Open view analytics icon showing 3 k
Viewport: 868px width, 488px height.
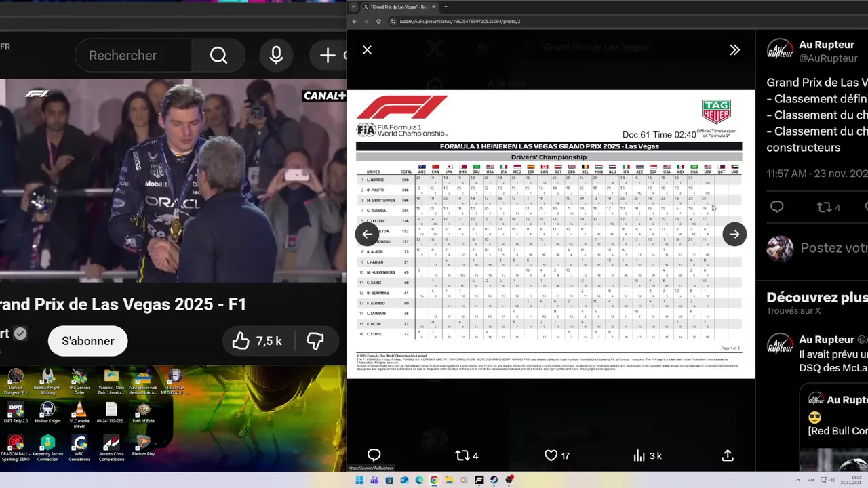click(647, 455)
